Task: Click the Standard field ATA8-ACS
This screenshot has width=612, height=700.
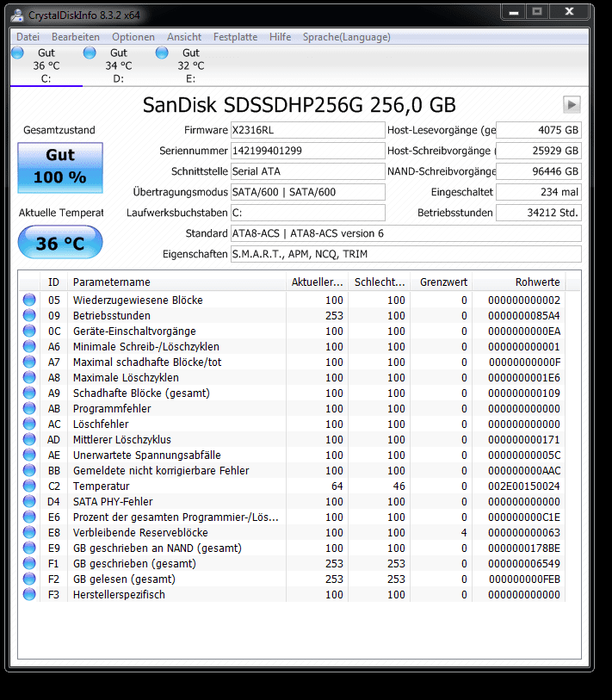Action: 405,233
